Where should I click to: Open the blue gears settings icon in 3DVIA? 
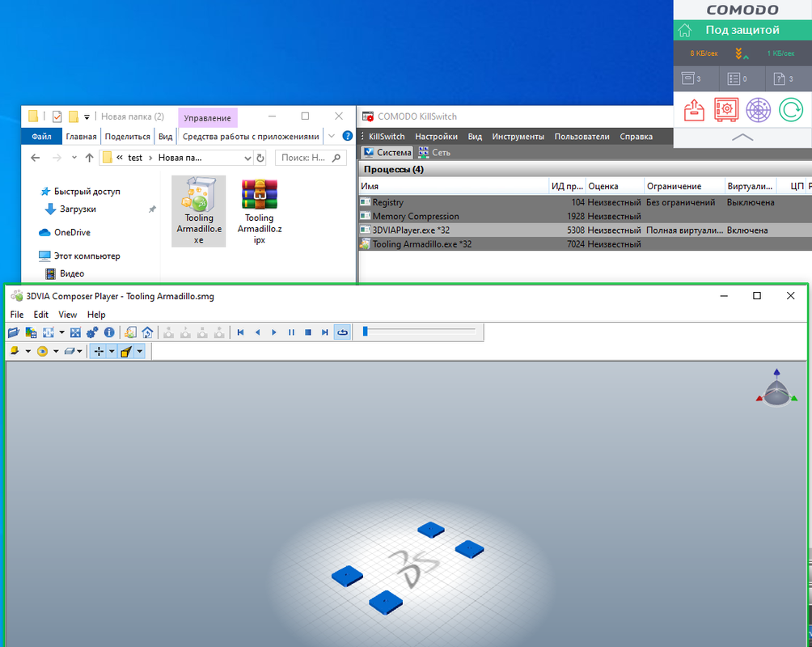coord(92,332)
